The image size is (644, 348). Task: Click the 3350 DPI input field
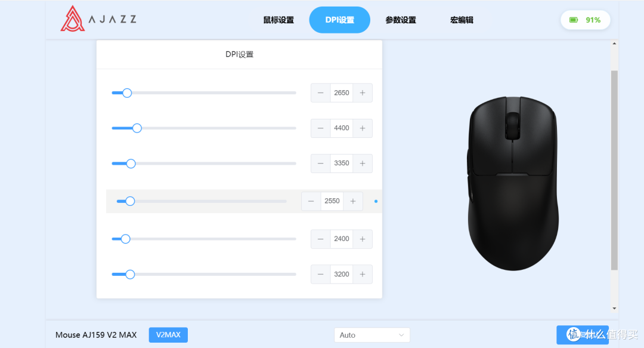point(342,164)
